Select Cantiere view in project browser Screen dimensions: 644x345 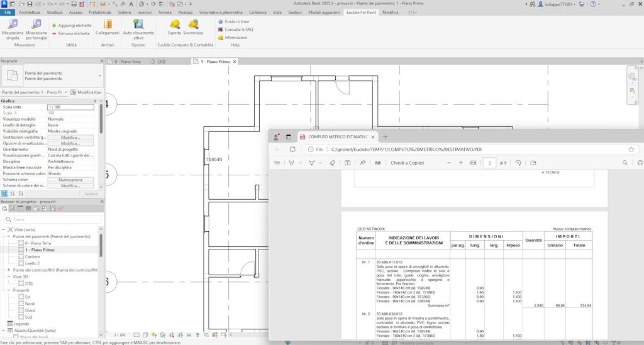click(32, 256)
